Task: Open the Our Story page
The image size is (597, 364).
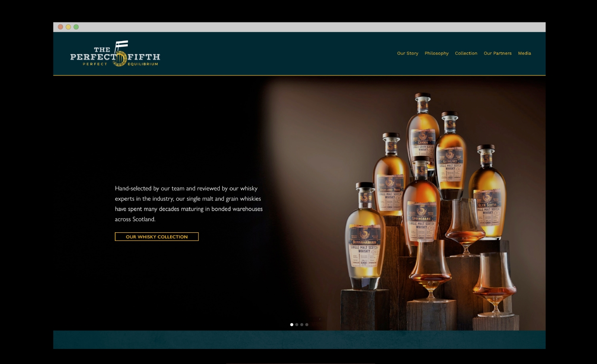Action: pos(407,54)
